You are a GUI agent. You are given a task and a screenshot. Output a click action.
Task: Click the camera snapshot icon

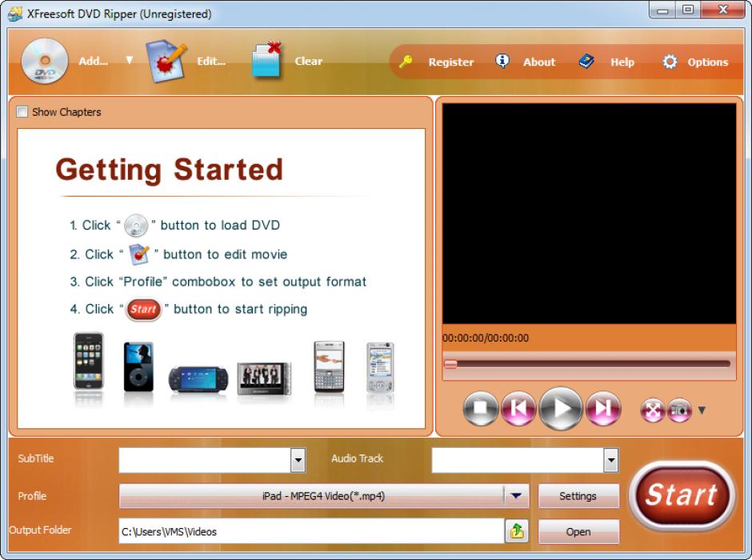[679, 410]
